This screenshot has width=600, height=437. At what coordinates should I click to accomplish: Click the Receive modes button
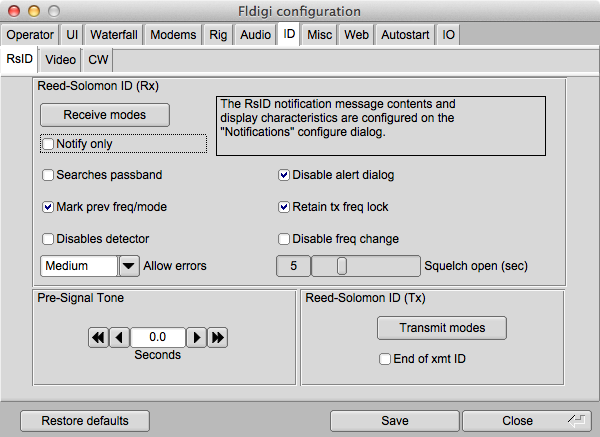tap(105, 115)
